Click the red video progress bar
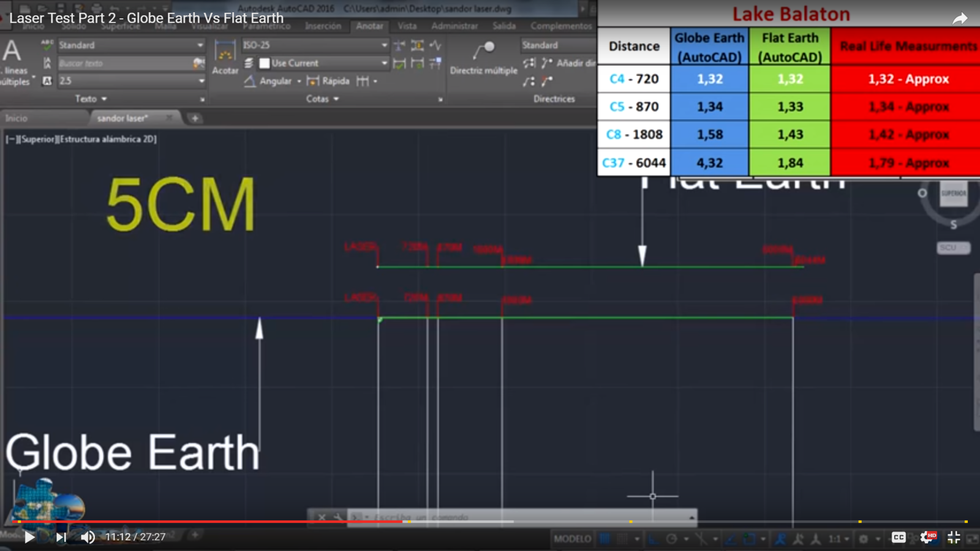Image resolution: width=980 pixels, height=551 pixels. pyautogui.click(x=208, y=522)
